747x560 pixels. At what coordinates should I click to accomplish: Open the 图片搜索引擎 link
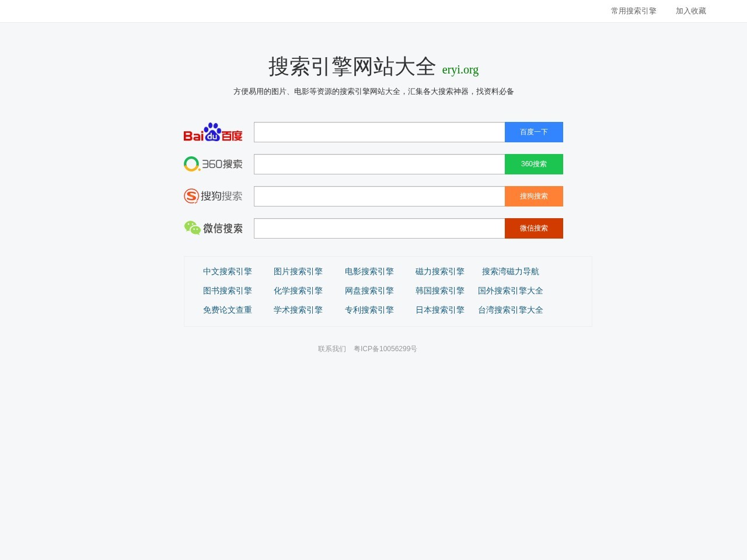click(x=298, y=271)
